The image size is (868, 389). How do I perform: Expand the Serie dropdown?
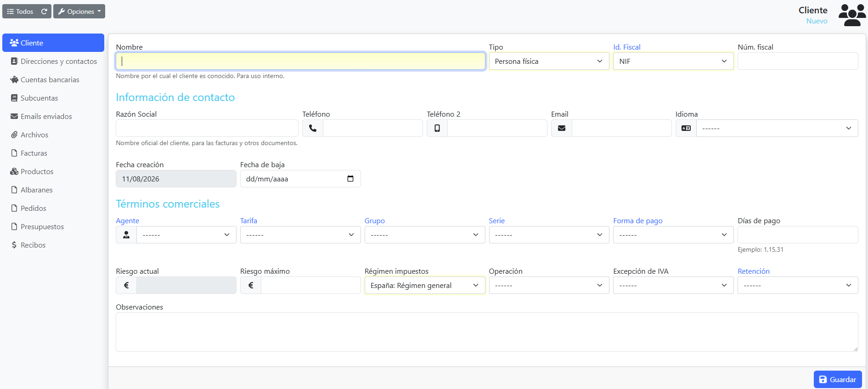click(x=549, y=235)
